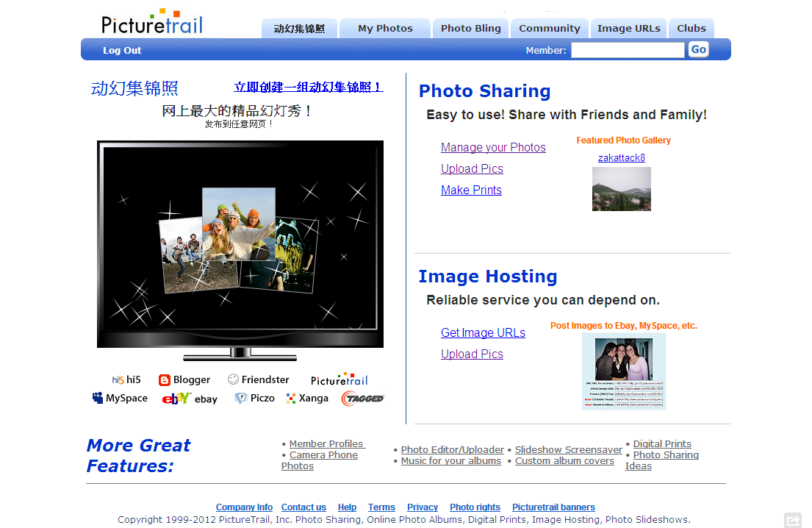Open the Member Profiles link
The width and height of the screenshot is (812, 528).
coord(327,444)
